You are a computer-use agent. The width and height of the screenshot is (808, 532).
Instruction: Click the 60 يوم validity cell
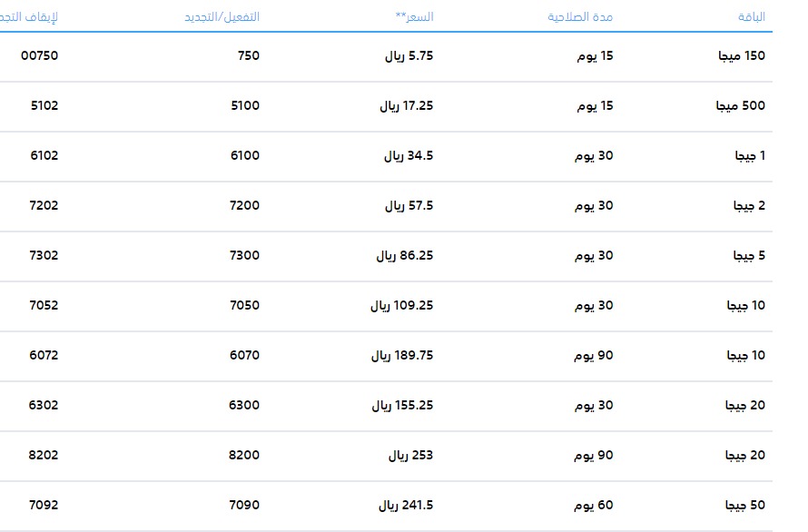tap(594, 506)
